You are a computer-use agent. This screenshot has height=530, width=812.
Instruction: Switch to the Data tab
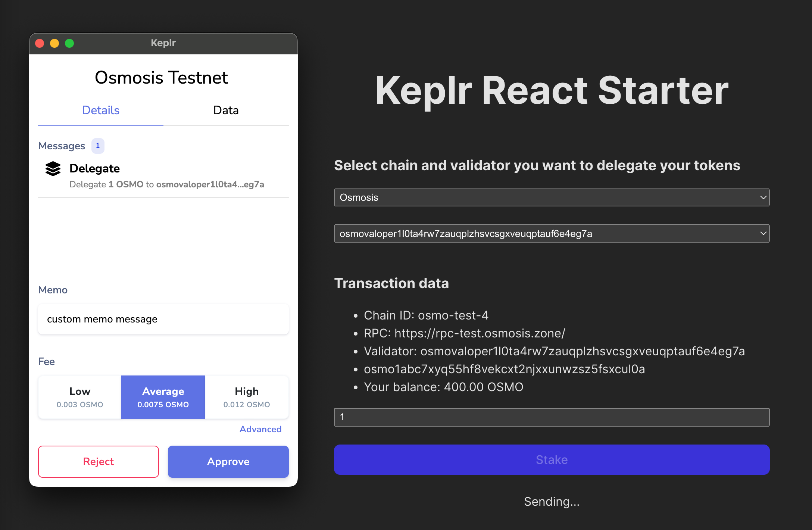click(226, 110)
